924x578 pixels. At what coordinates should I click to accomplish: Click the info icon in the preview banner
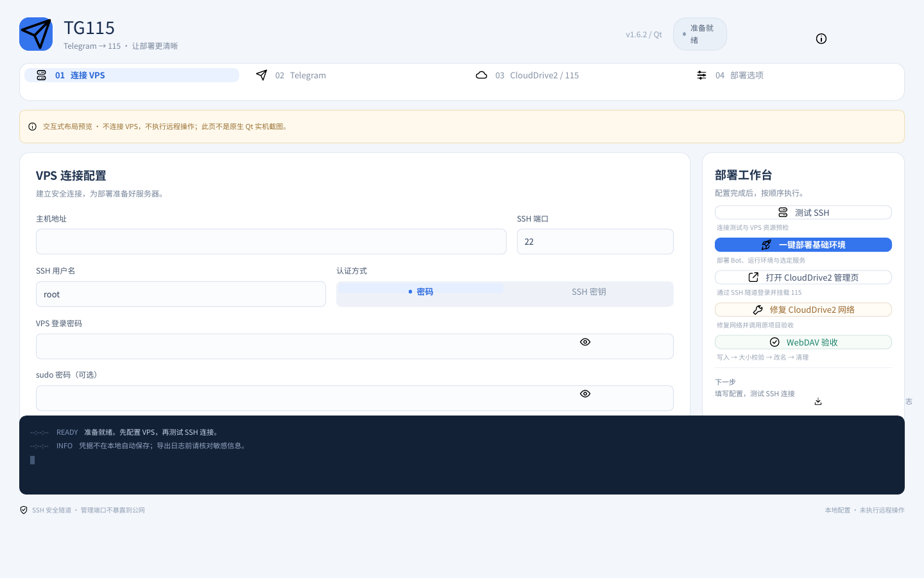pyautogui.click(x=33, y=127)
